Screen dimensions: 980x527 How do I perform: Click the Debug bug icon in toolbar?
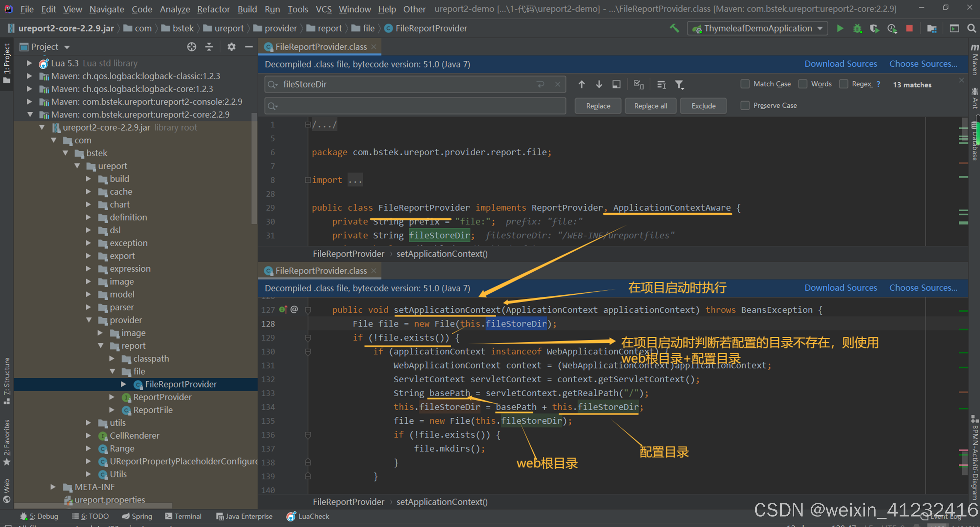point(857,29)
